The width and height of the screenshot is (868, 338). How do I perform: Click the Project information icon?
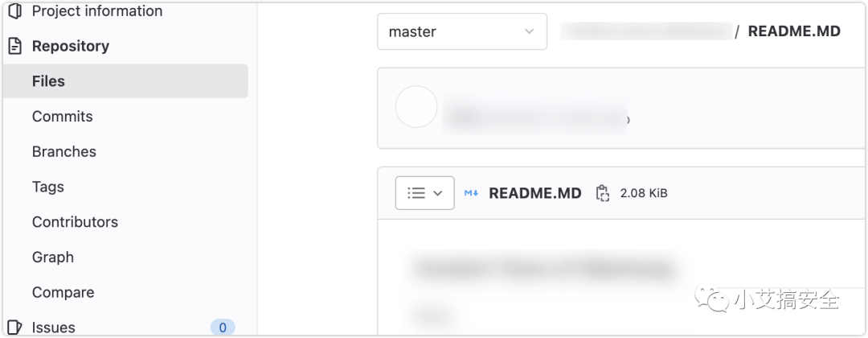pos(15,10)
